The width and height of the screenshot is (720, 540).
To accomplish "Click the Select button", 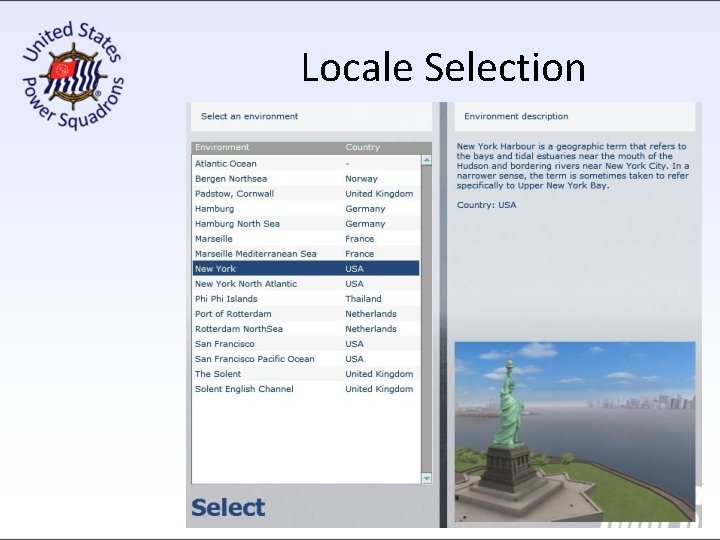I will 228,507.
